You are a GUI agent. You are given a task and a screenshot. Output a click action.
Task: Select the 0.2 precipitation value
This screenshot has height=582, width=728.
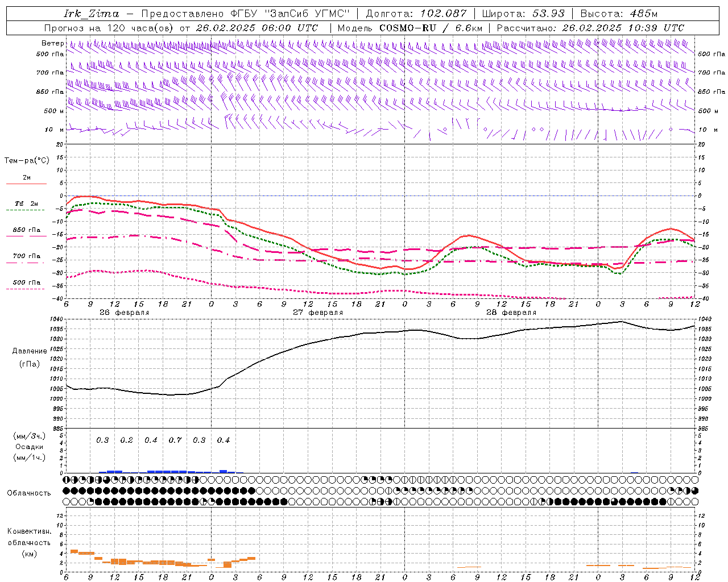pos(126,440)
